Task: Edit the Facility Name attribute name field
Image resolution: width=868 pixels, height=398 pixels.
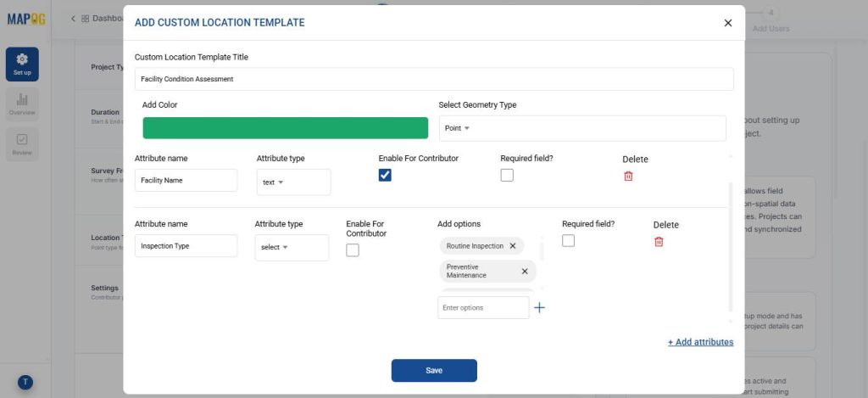Action: [186, 180]
